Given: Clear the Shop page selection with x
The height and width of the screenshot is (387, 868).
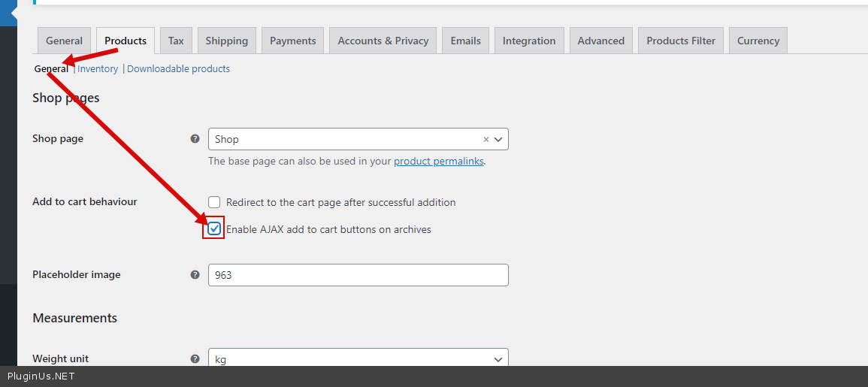Looking at the screenshot, I should tap(485, 139).
